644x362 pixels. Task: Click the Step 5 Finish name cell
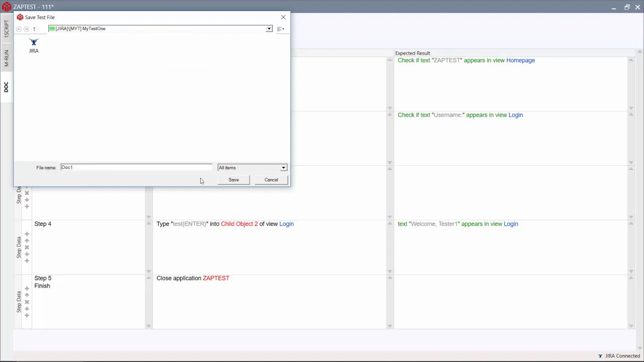pyautogui.click(x=89, y=301)
